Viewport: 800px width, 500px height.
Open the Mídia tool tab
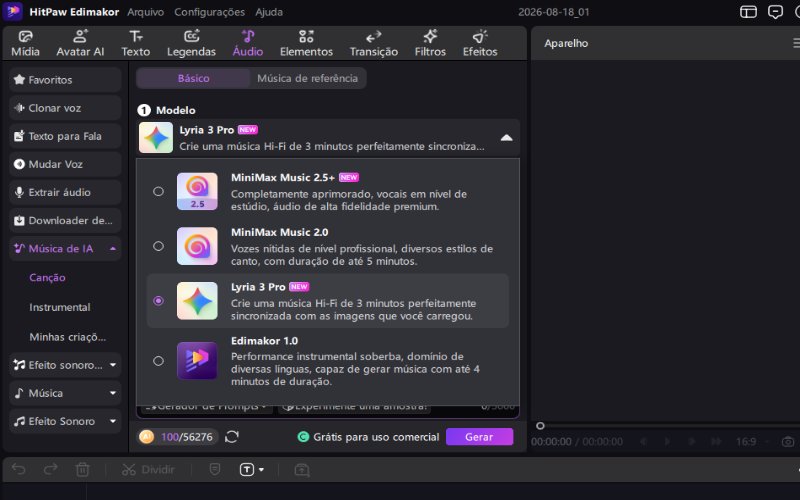[x=26, y=43]
